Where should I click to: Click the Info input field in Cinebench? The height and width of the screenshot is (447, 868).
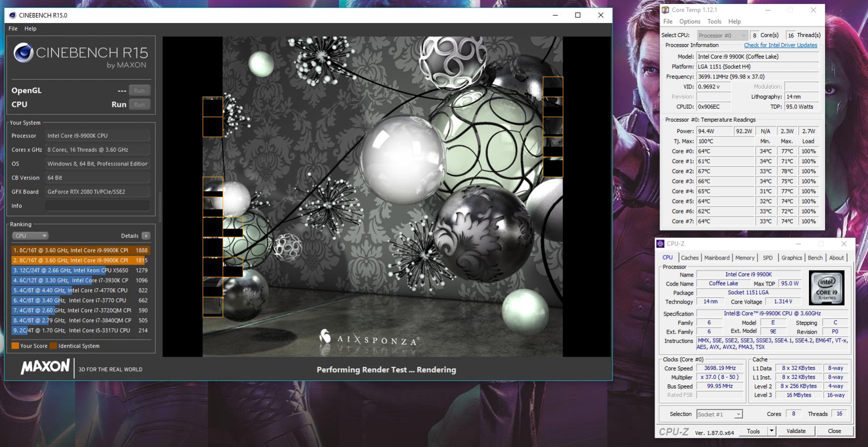[x=98, y=206]
